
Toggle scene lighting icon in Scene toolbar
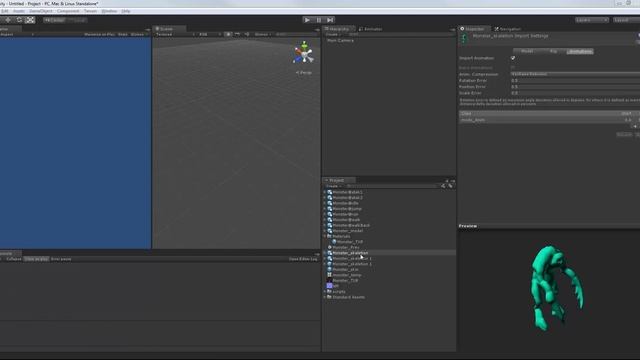coord(228,34)
